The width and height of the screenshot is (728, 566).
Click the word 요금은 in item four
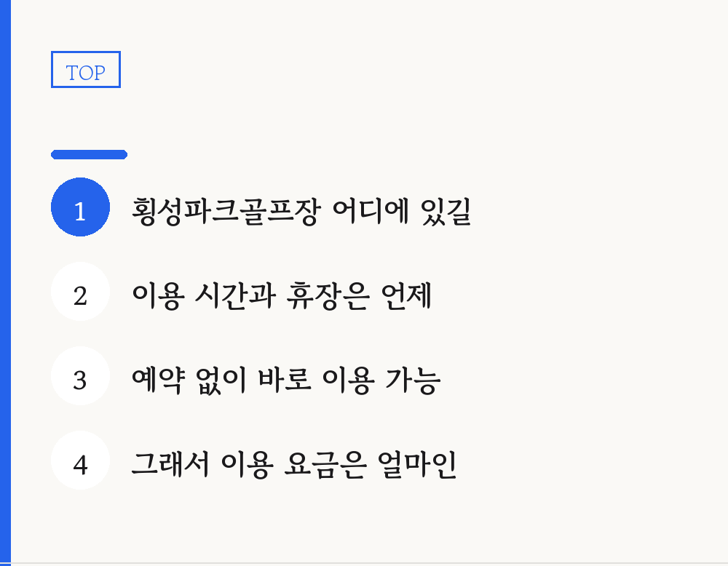(325, 464)
